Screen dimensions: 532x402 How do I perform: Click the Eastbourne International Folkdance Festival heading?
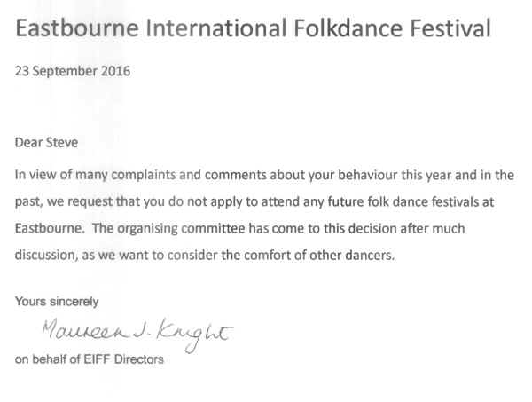tap(253, 28)
